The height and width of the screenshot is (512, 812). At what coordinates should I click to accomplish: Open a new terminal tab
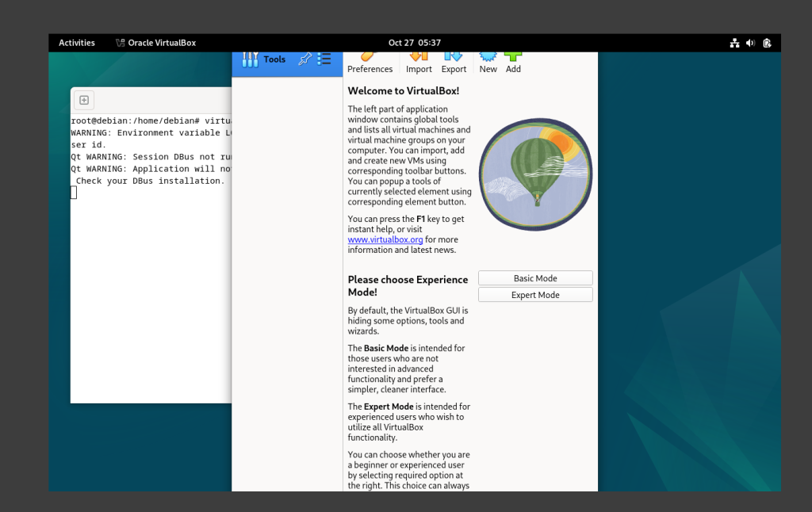coord(84,100)
